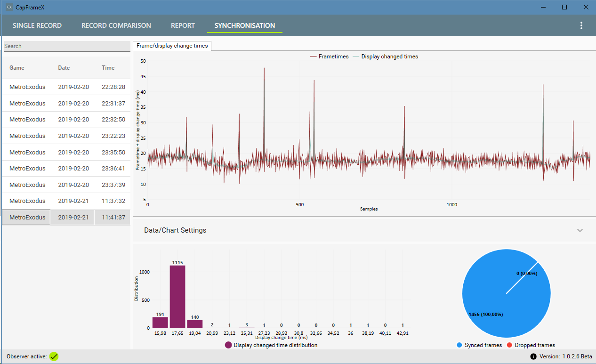
Task: Click the version info icon
Action: (x=533, y=356)
